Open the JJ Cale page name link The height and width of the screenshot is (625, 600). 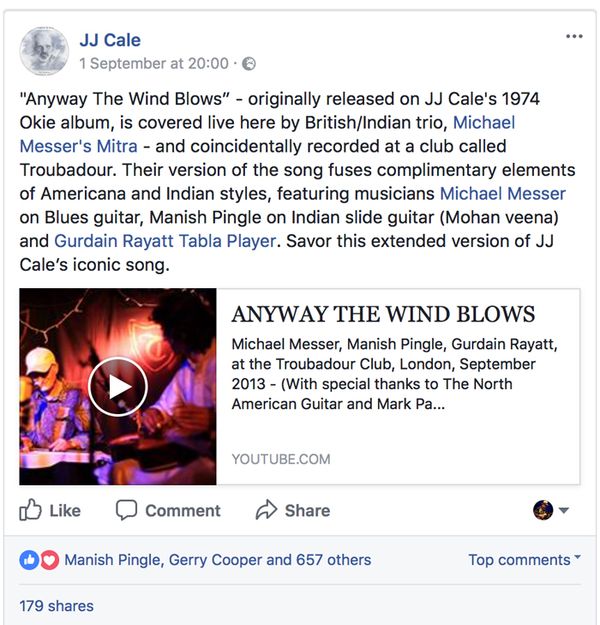pyautogui.click(x=110, y=40)
